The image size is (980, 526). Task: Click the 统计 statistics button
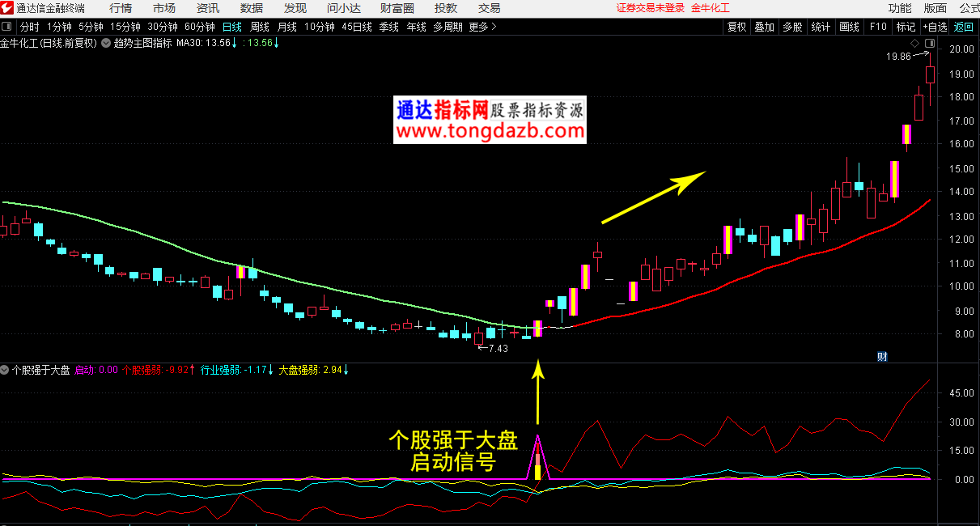(821, 27)
